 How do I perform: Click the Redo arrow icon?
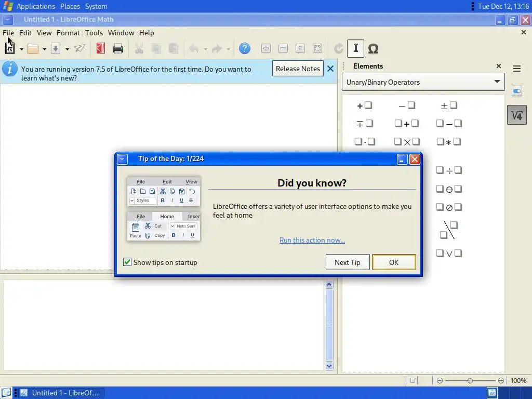pyautogui.click(x=217, y=48)
